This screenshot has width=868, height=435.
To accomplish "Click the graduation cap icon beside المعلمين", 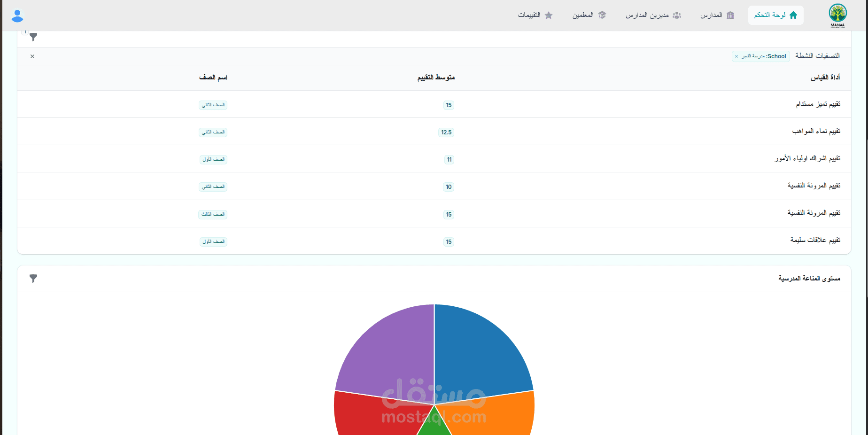I will [602, 15].
